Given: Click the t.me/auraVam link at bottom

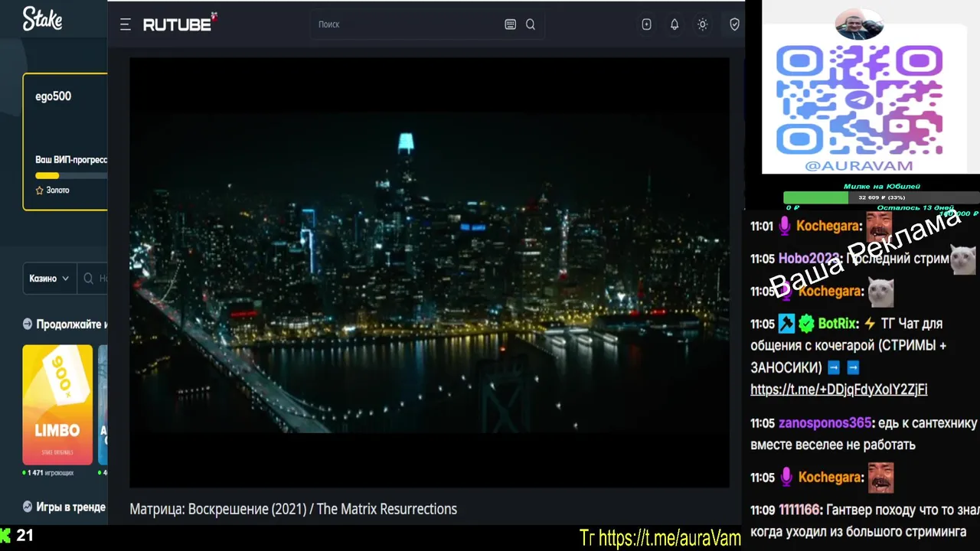Looking at the screenshot, I should [x=669, y=538].
